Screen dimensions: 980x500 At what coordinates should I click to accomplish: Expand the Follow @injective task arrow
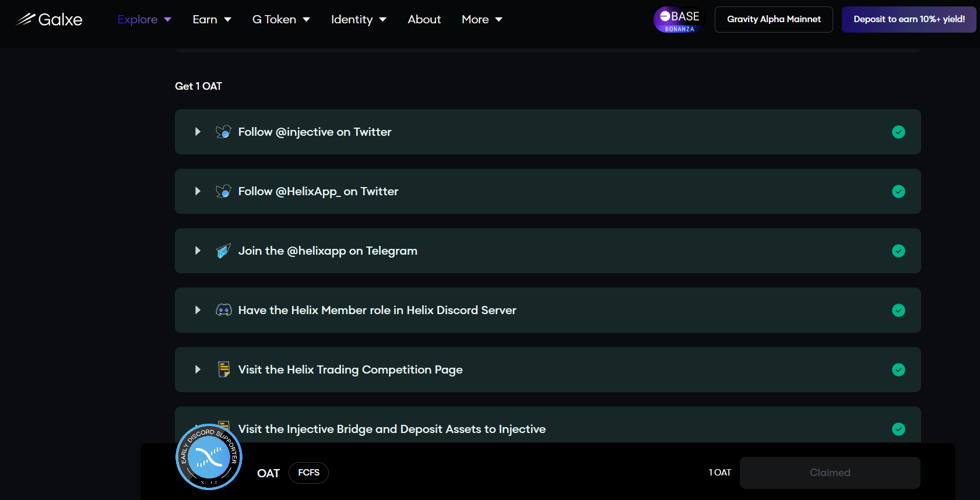point(198,132)
